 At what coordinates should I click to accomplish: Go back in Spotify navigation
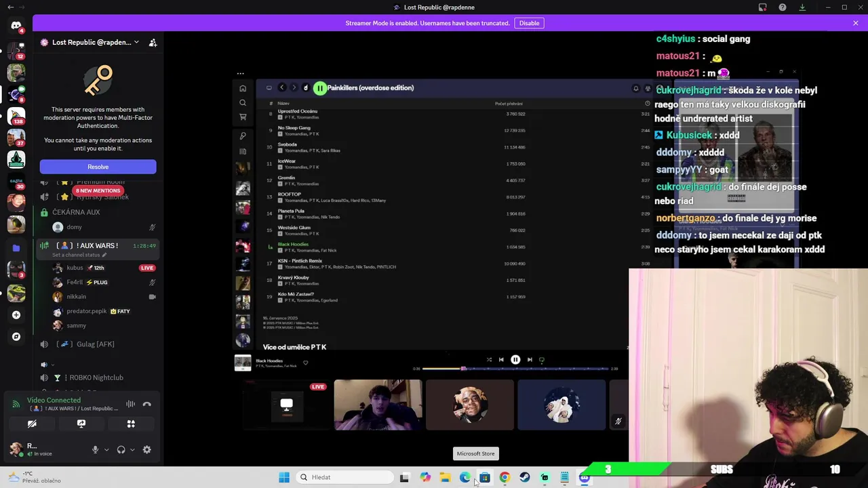point(282,87)
